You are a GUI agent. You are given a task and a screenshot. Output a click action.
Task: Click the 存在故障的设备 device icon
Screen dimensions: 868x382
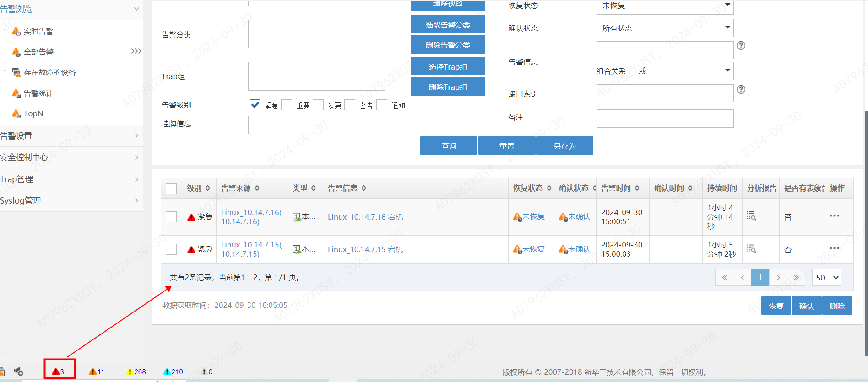pyautogui.click(x=16, y=72)
